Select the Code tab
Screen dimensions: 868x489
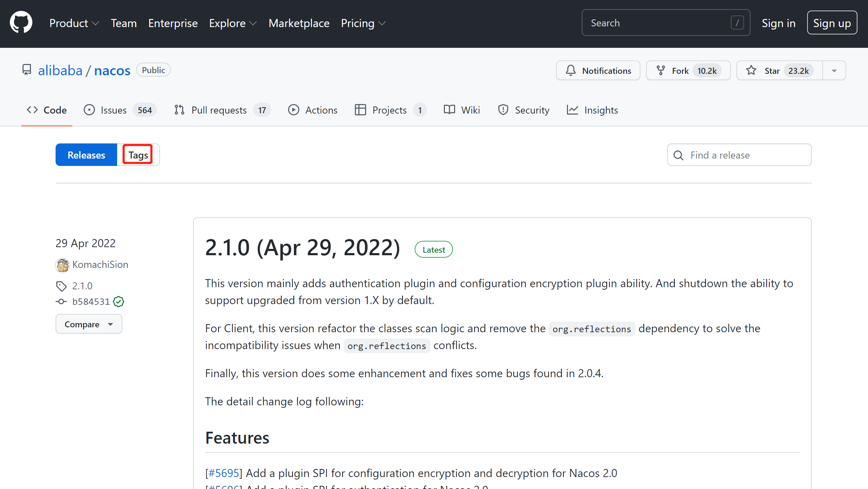click(x=47, y=110)
